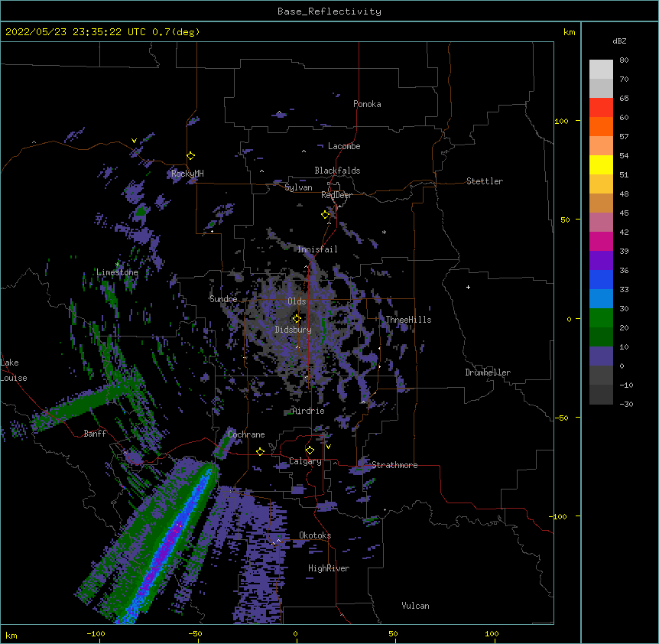Click the Vulcan city label
The height and width of the screenshot is (644, 659).
[415, 606]
